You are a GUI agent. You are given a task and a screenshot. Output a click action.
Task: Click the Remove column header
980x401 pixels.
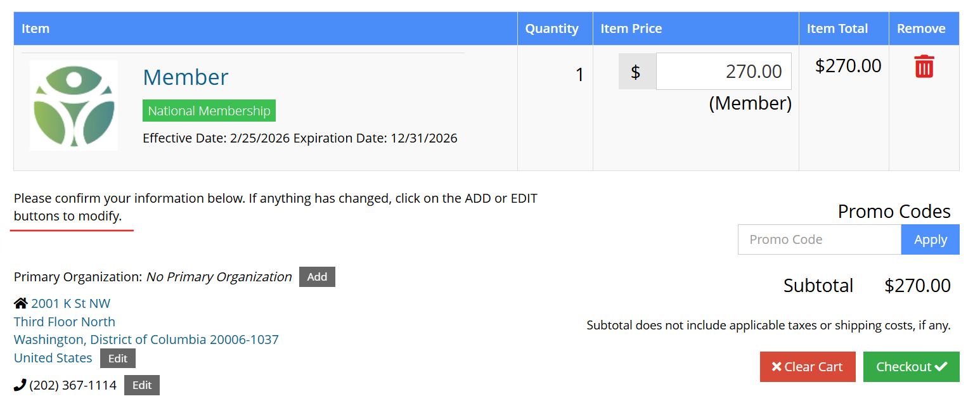(x=921, y=29)
